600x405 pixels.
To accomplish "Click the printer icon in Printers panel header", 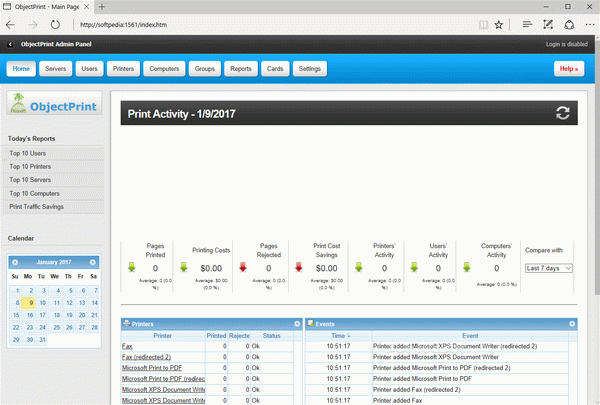I will tap(127, 323).
